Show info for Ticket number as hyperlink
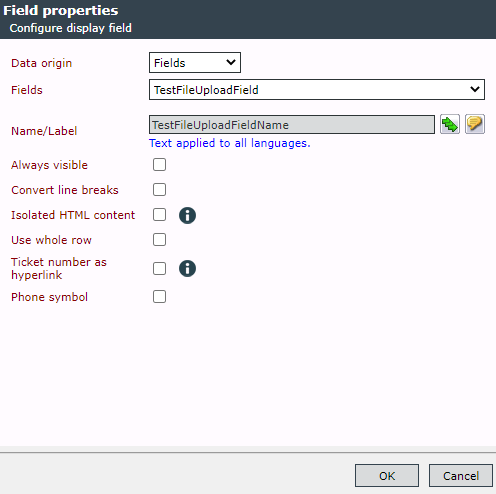 (187, 268)
